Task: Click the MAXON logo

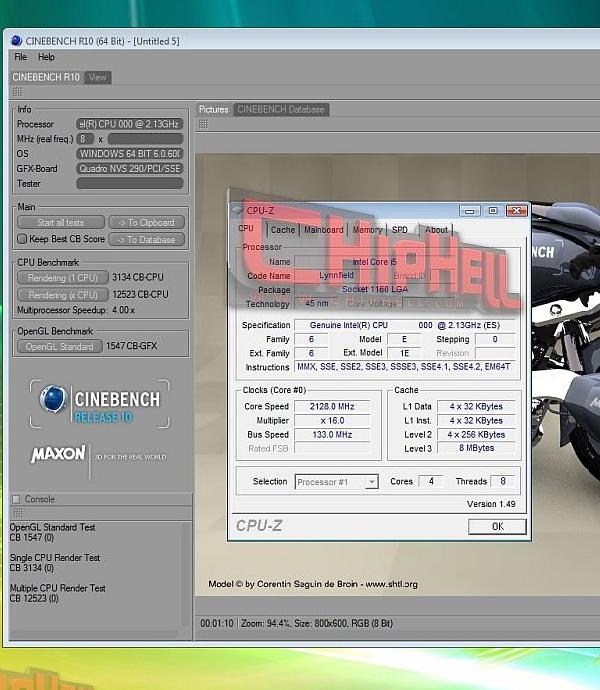Action: (58, 454)
